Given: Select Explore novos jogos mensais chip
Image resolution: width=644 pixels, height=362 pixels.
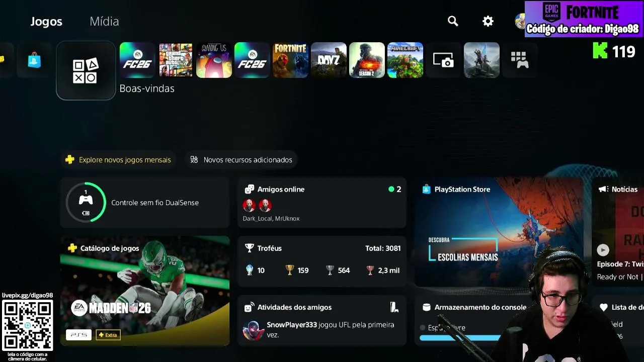Looking at the screenshot, I should (119, 160).
